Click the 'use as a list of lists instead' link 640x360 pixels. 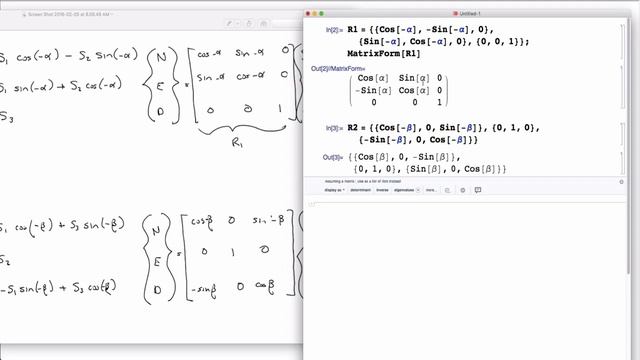(x=379, y=181)
